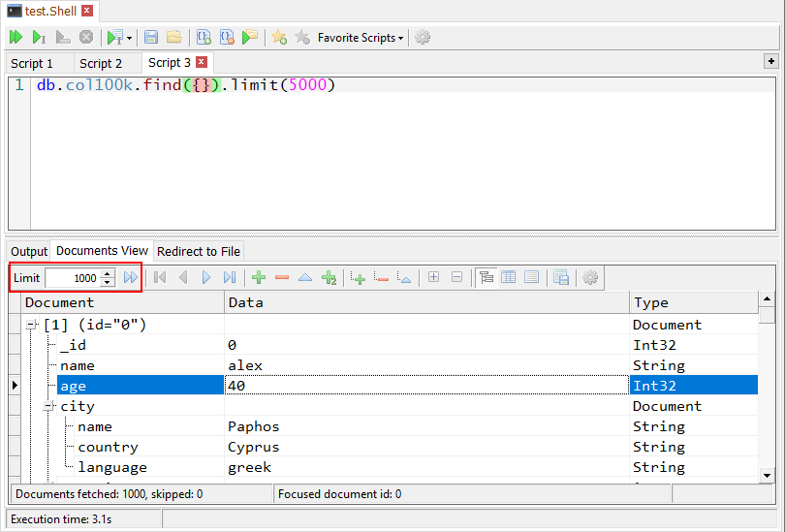Click the Save script floppy disk icon
785x532 pixels.
click(x=151, y=38)
